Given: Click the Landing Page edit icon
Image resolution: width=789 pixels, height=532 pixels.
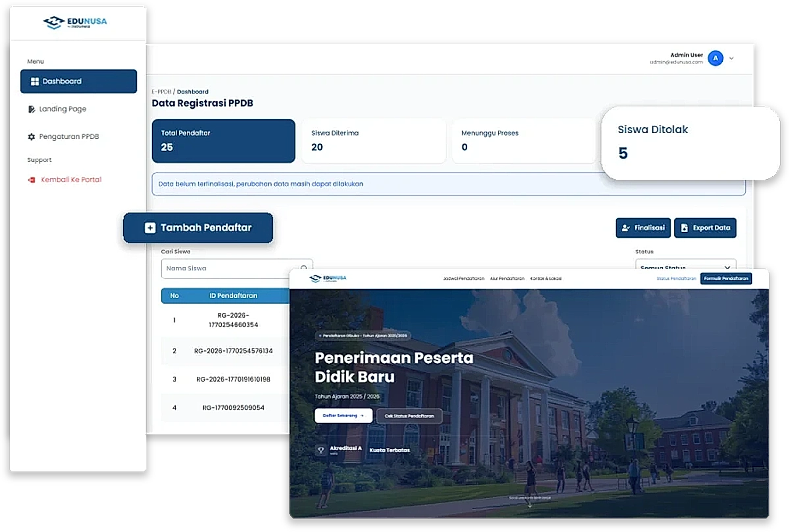Looking at the screenshot, I should [x=32, y=109].
